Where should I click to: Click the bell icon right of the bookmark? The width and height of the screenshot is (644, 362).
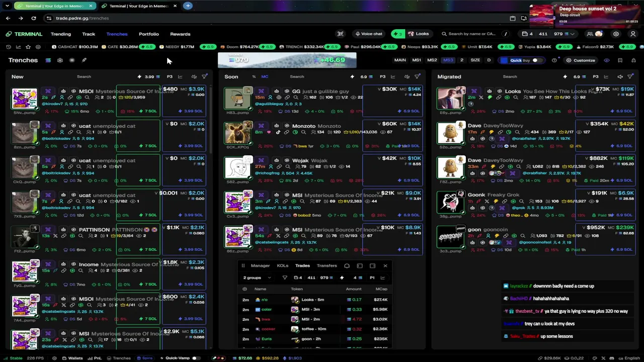tap(633, 60)
